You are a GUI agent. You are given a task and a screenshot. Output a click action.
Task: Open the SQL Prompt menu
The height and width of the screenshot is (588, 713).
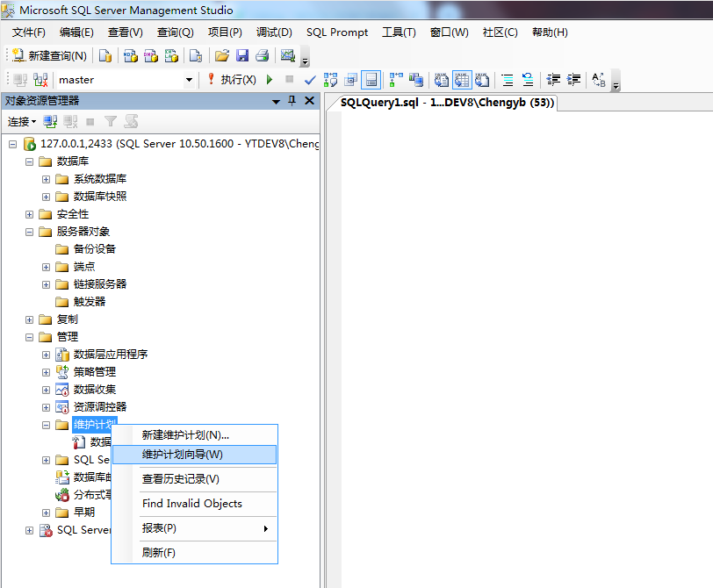[337, 32]
